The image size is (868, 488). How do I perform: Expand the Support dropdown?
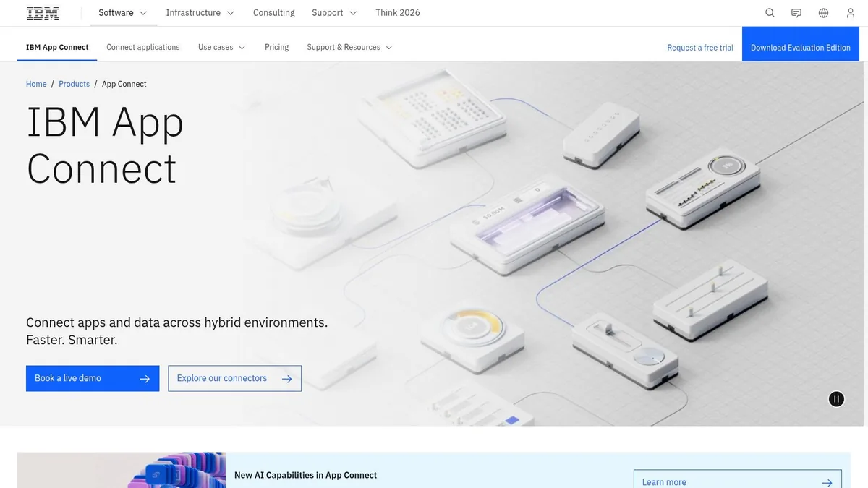pos(334,13)
